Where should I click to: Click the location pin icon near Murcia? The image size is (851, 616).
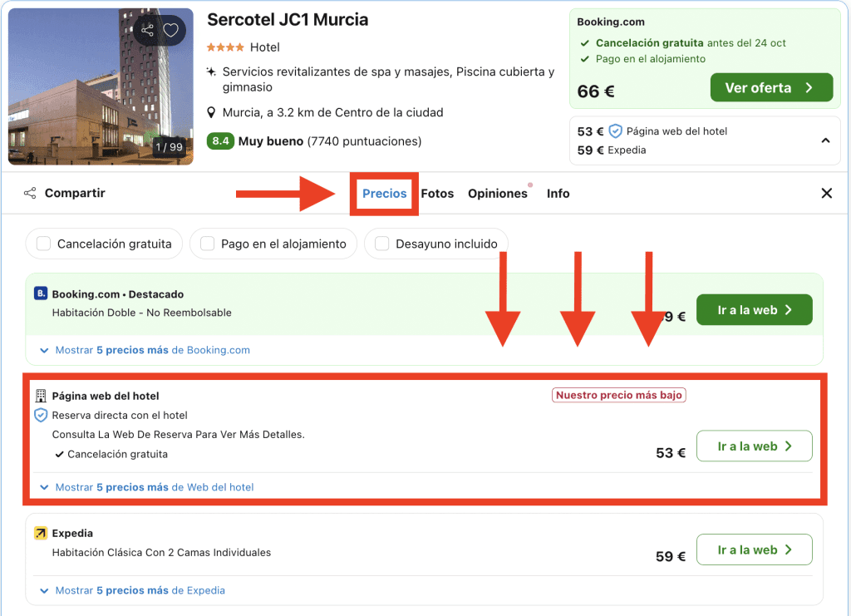pyautogui.click(x=212, y=112)
